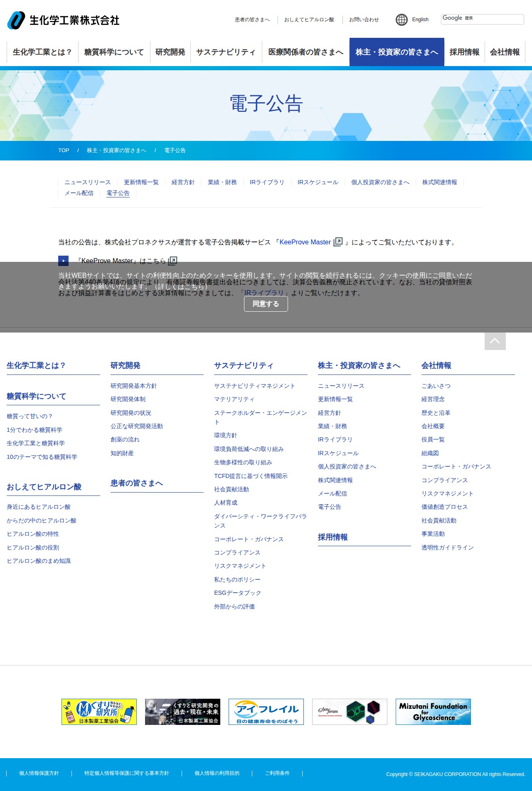Screen dimensions: 532x791
Task: Click the blue arrow beside 『KeeProve Master』はこちら
Action: [x=63, y=261]
